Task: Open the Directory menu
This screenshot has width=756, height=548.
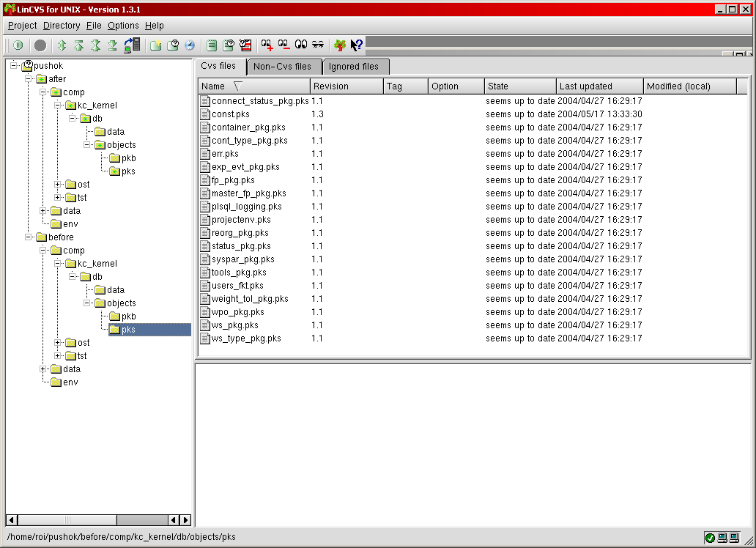Action: (x=62, y=26)
